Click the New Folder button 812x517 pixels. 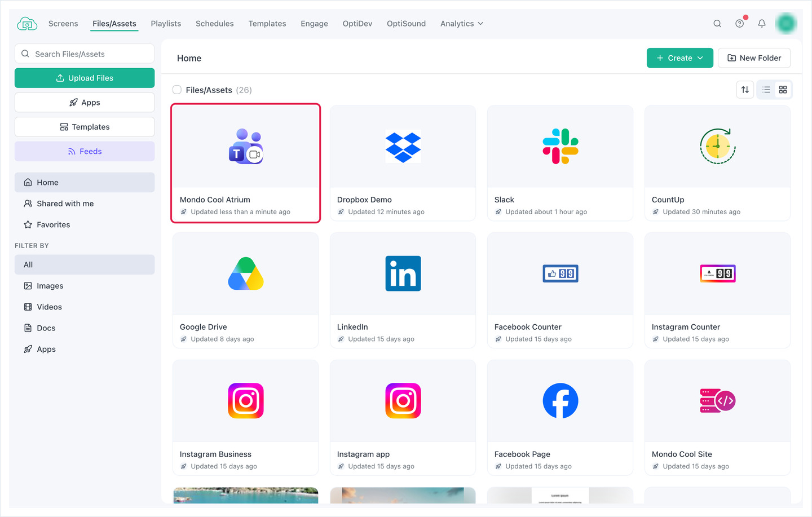click(754, 58)
